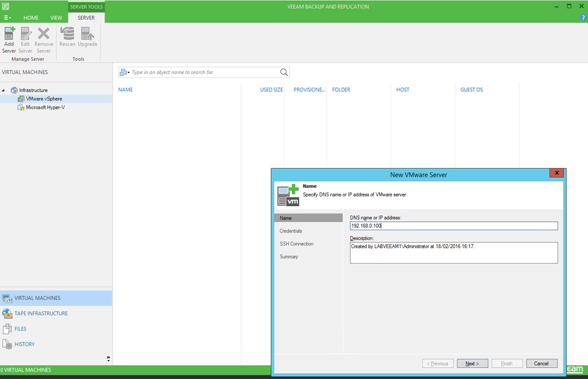Screen dimensions: 588x379
Task: Open the application main menu button
Action: [x=7, y=18]
